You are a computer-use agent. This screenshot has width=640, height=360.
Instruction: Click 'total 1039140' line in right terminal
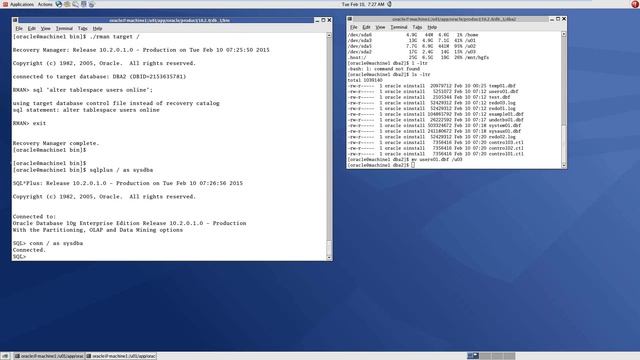tap(365, 80)
